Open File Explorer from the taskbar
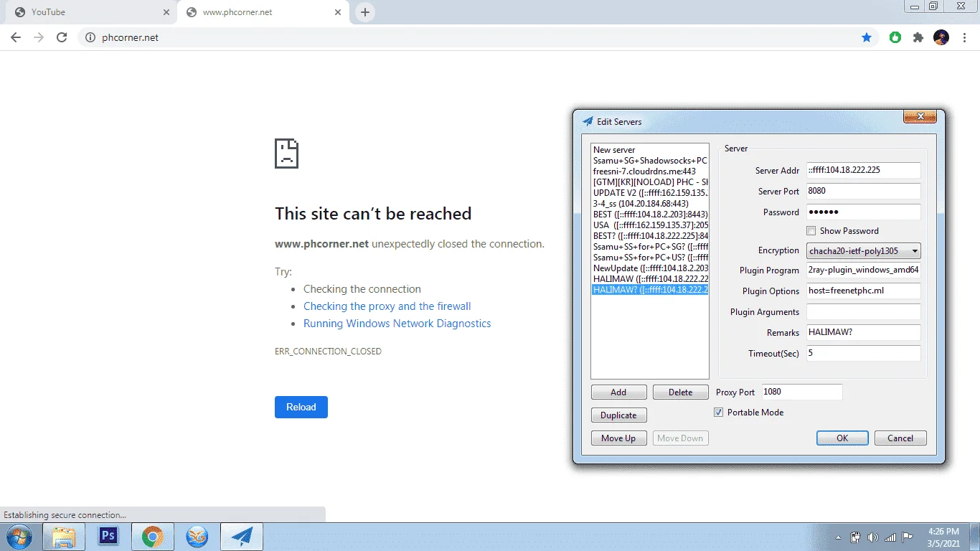 point(64,537)
